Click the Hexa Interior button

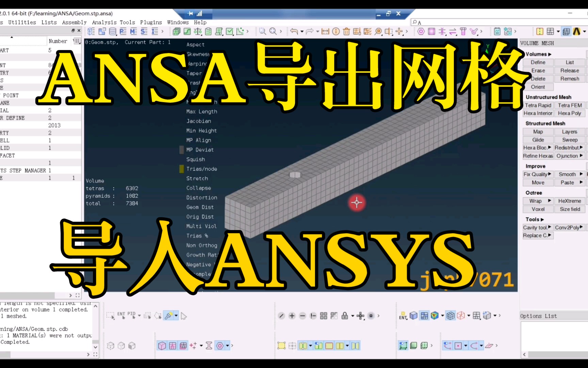pos(538,113)
